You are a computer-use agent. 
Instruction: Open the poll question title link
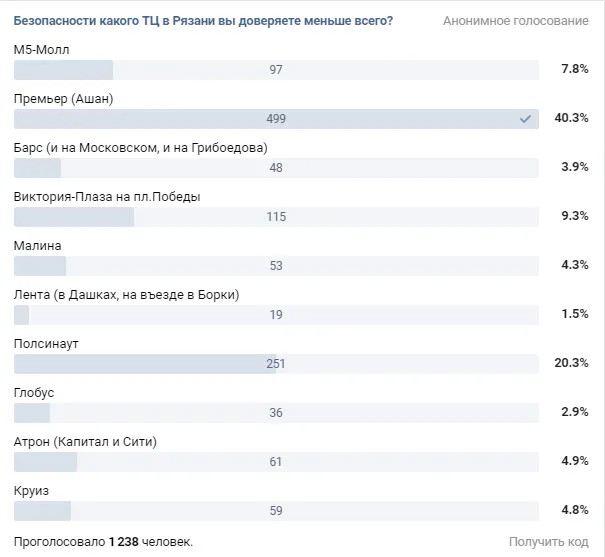tap(203, 21)
